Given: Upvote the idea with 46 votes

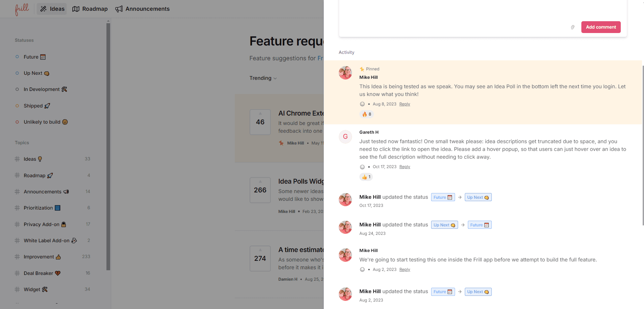Looking at the screenshot, I should [260, 122].
